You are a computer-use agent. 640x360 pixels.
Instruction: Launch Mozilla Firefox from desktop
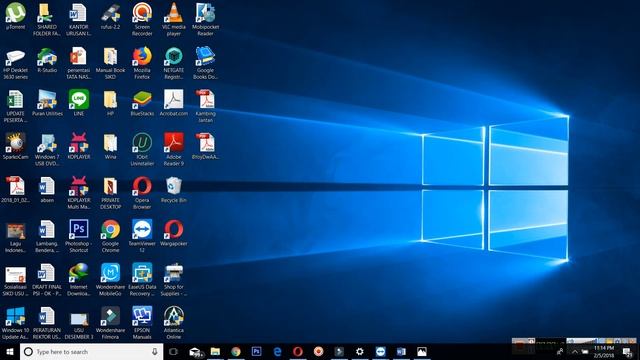click(x=142, y=63)
